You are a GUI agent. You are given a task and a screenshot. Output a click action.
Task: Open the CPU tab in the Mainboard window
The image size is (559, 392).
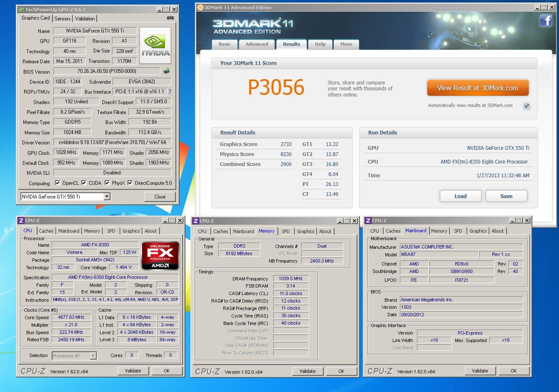pos(375,231)
